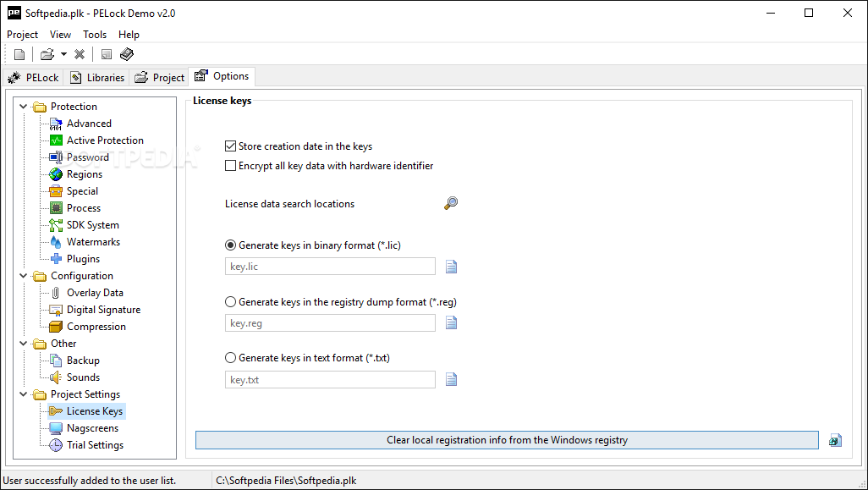Select the Backup item icon

point(56,361)
